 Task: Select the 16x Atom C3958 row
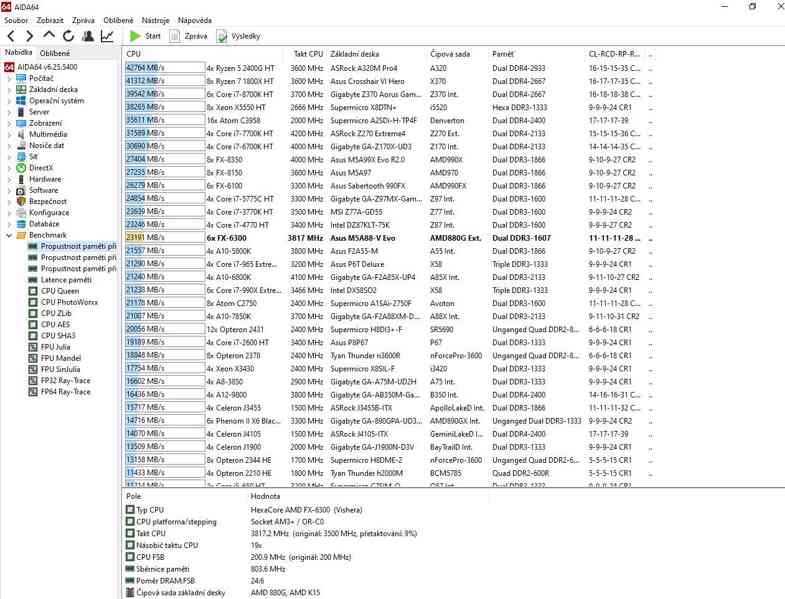[x=388, y=120]
